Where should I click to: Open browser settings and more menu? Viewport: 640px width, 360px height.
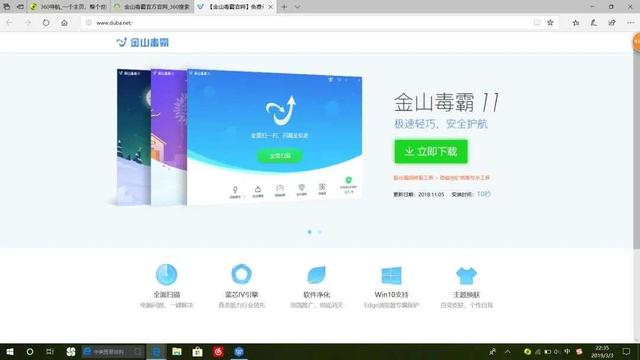[x=631, y=23]
